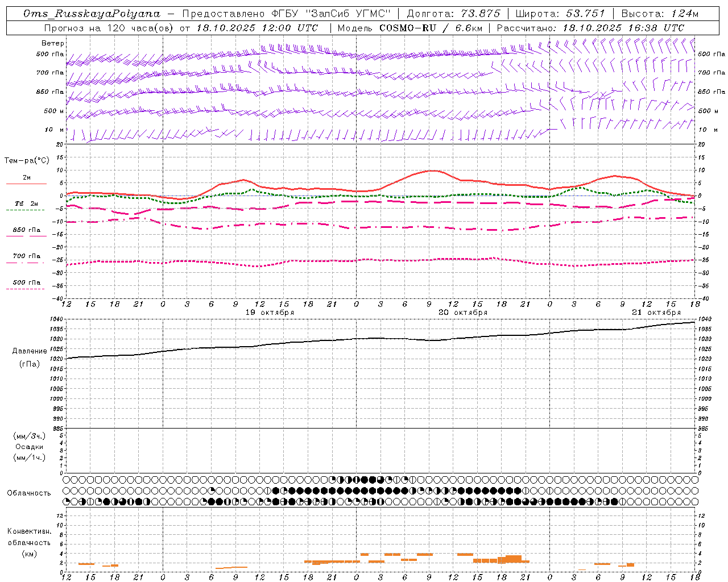This screenshot has height=582, width=728.
Task: Click the green dashed "Td 2м" legend line
Action: click(x=26, y=210)
